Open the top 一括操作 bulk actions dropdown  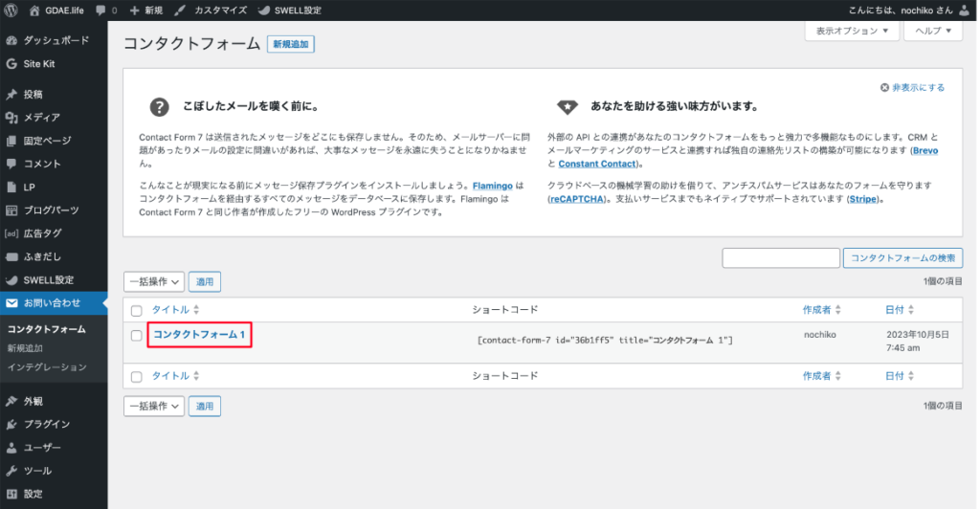pos(153,281)
